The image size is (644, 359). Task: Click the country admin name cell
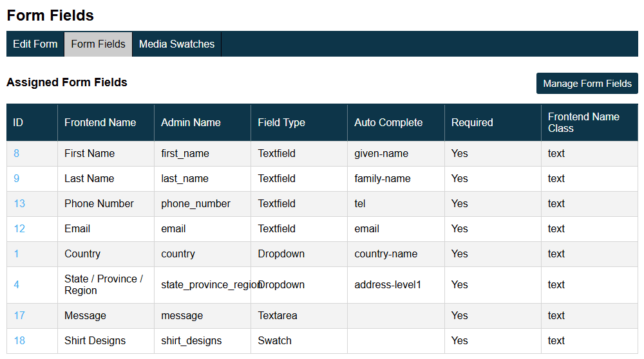coord(202,253)
